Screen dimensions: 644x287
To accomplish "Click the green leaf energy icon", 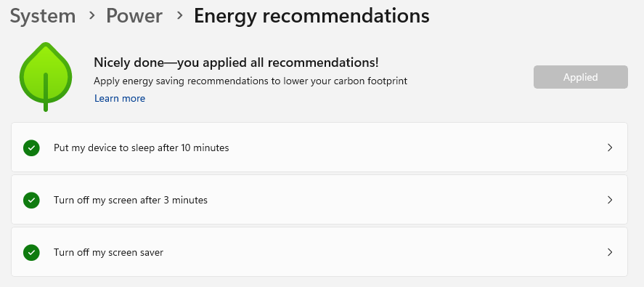I will coord(46,76).
